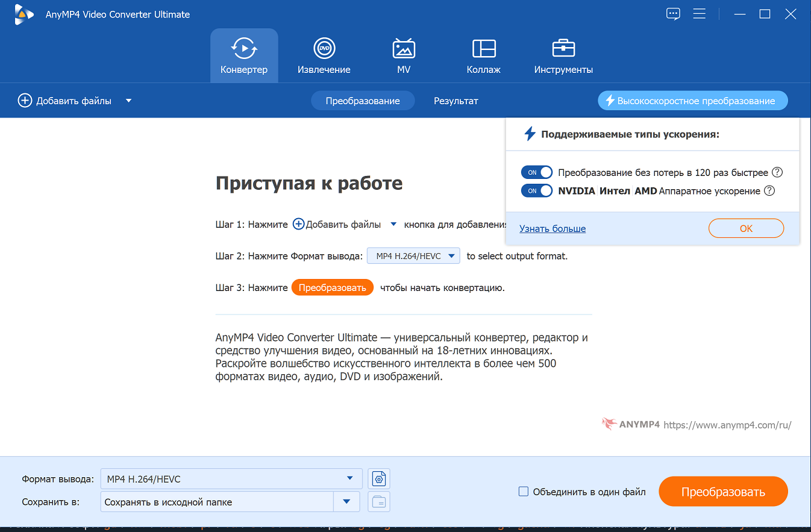Expand the Сохранить в folder dropdown arrow

point(346,502)
